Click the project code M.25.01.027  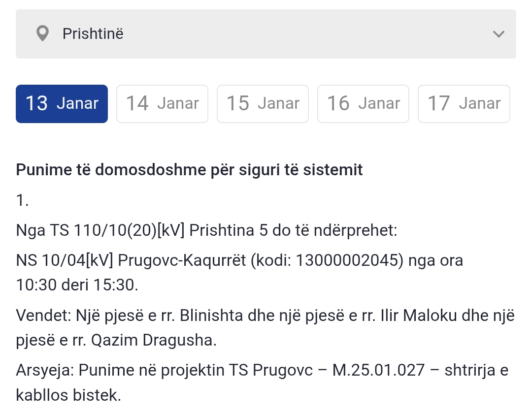click(378, 370)
